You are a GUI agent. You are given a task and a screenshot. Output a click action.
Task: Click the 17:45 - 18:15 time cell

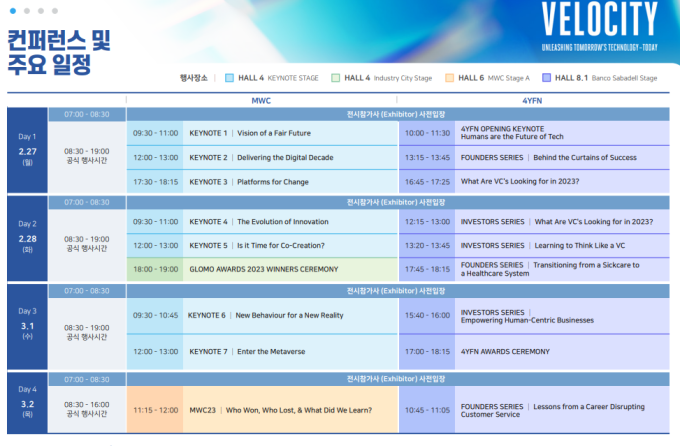(x=427, y=269)
